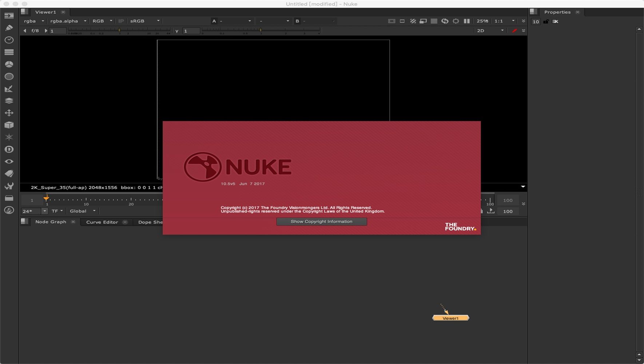Click the 25% zoom level button
This screenshot has height=364, width=644.
click(x=482, y=21)
